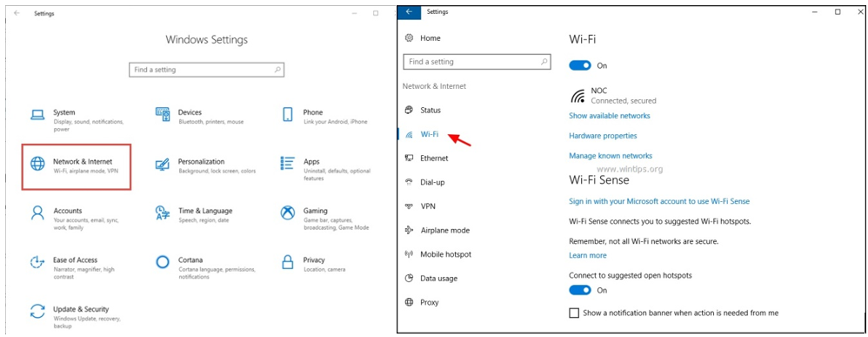Viewport: 868px width, 337px height.
Task: Click Home label in Settings sidebar
Action: pyautogui.click(x=431, y=38)
